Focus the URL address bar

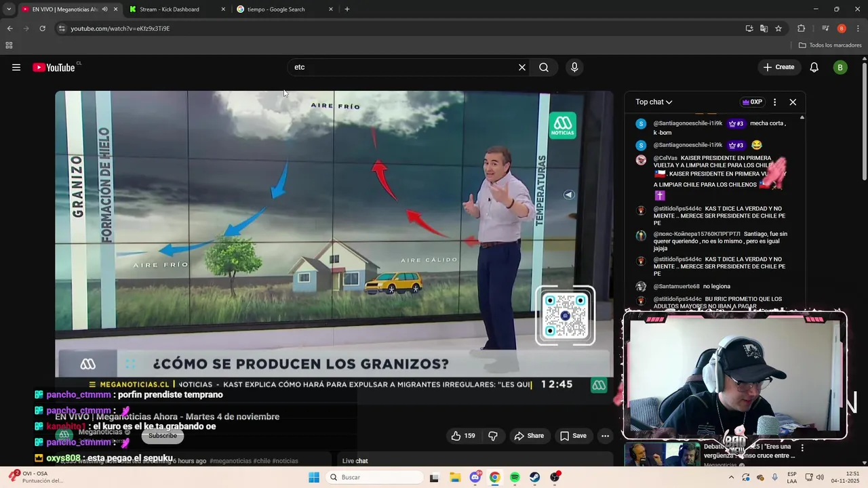tap(400, 28)
